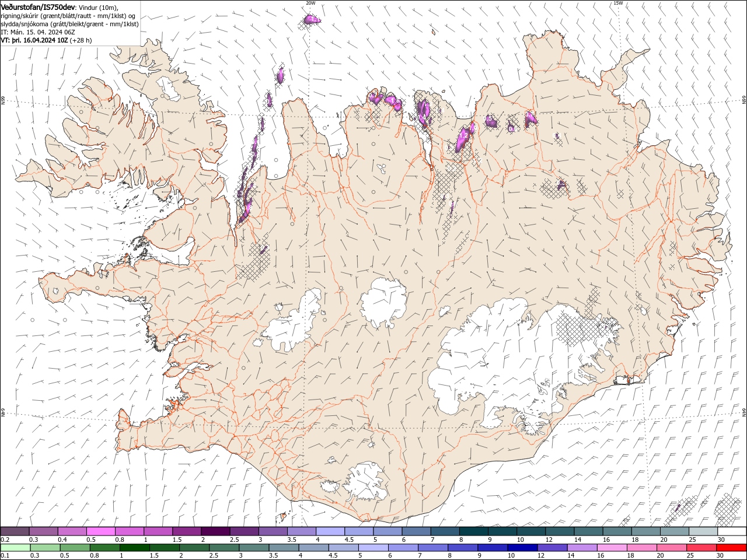This screenshot has height=560, width=747.
Task: Click the '0.1' value label under the rain legend
Action: pyautogui.click(x=5, y=556)
